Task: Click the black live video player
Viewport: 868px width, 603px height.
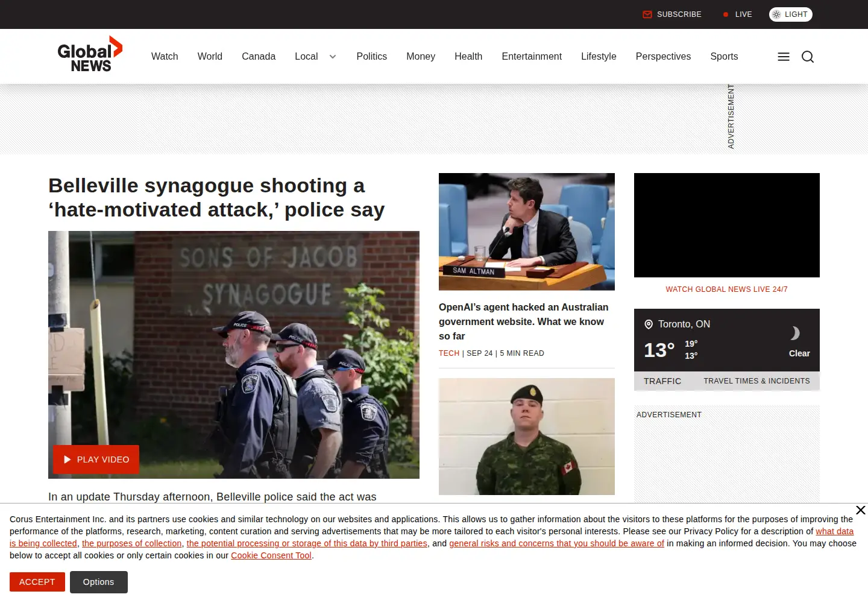Action: (727, 225)
